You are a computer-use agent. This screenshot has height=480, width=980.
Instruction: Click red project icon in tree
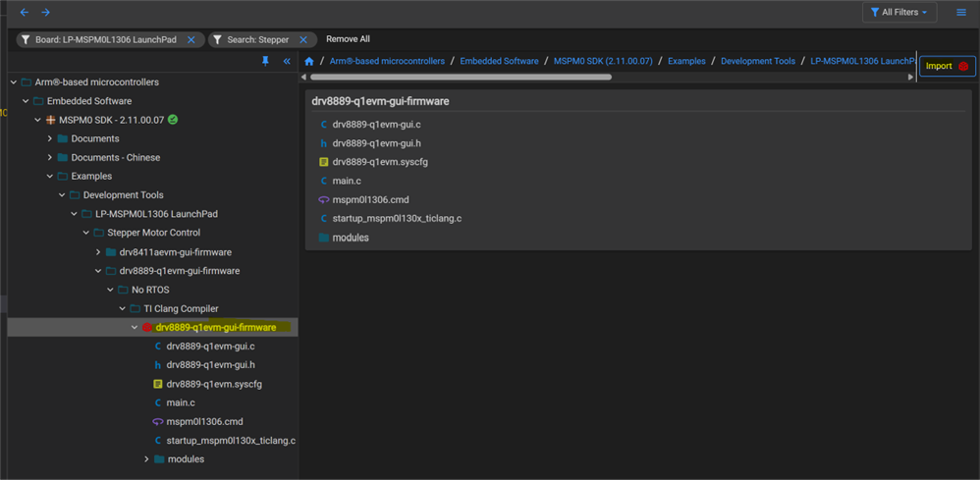[147, 328]
